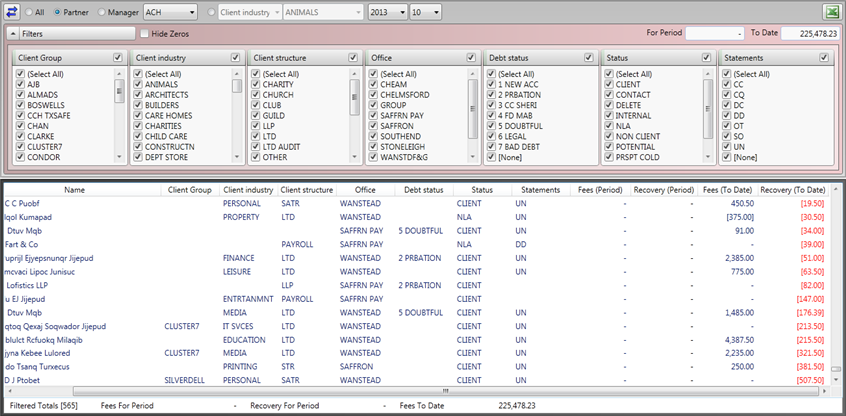Sort by Office column header
846x416 pixels.
point(365,190)
